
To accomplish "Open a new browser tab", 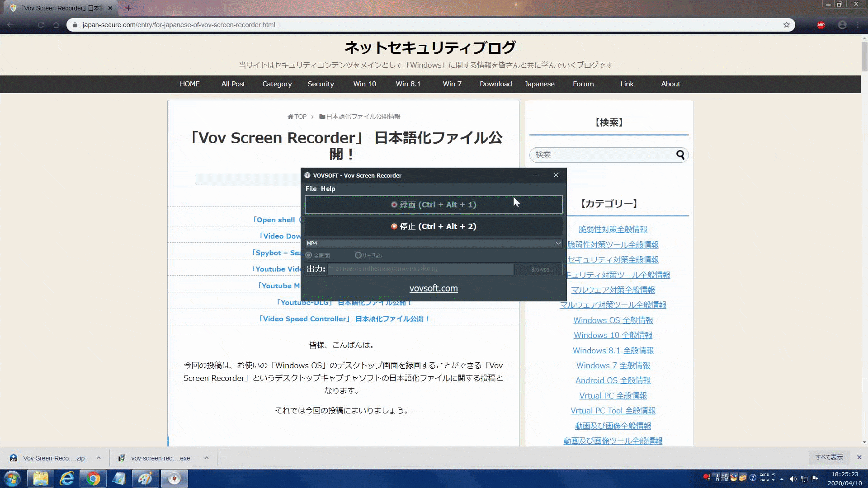I will pyautogui.click(x=128, y=8).
